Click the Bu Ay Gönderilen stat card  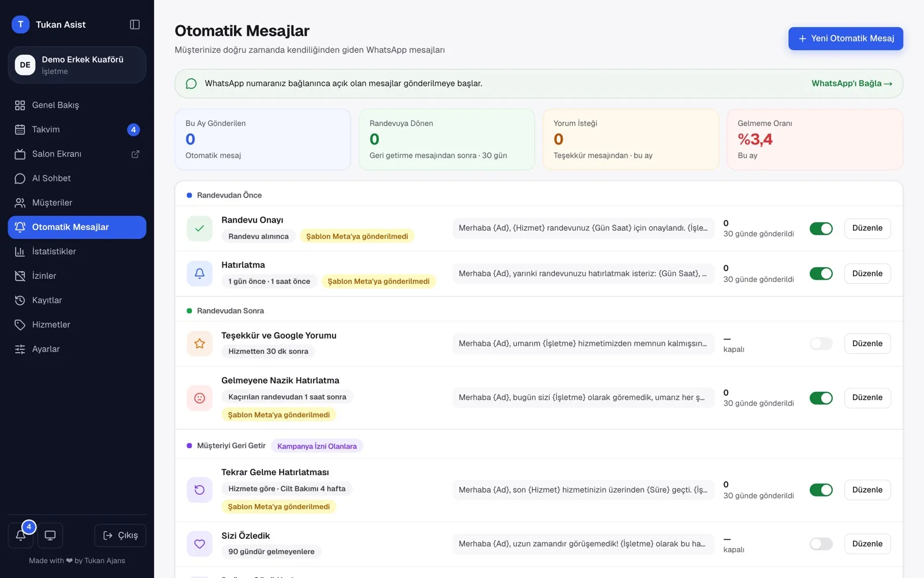click(x=263, y=139)
